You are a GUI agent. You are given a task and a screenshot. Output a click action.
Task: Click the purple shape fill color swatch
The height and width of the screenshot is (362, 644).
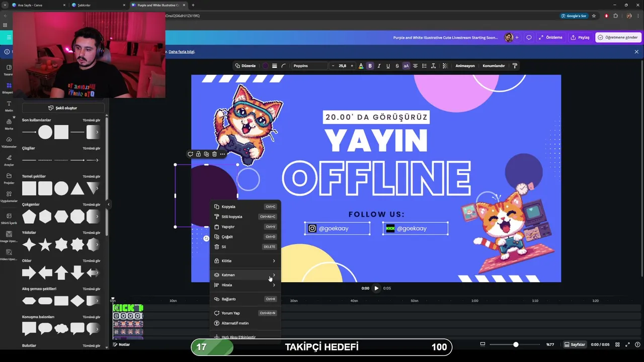tap(265, 66)
